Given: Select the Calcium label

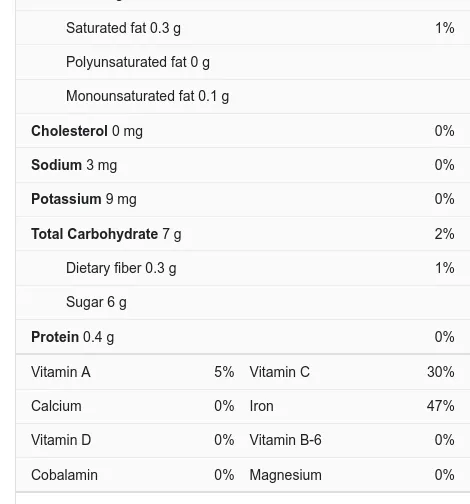Looking at the screenshot, I should tap(56, 406).
